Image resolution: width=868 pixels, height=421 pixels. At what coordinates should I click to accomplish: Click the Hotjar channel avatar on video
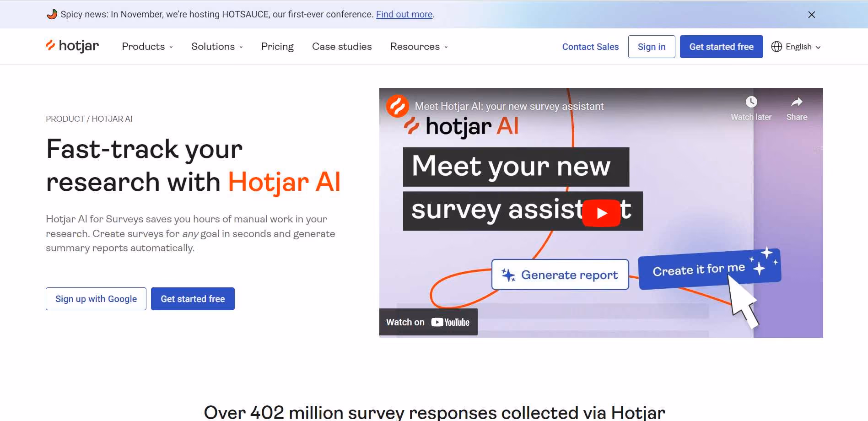click(397, 106)
